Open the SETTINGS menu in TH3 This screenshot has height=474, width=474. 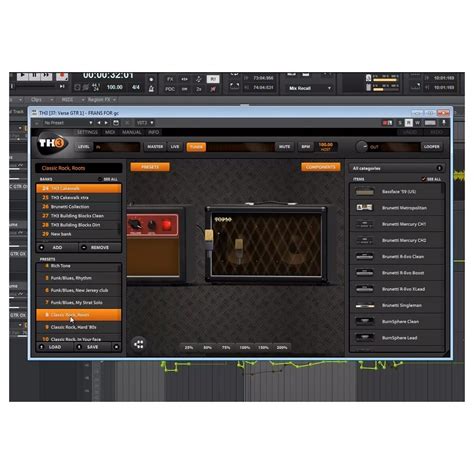pos(87,132)
